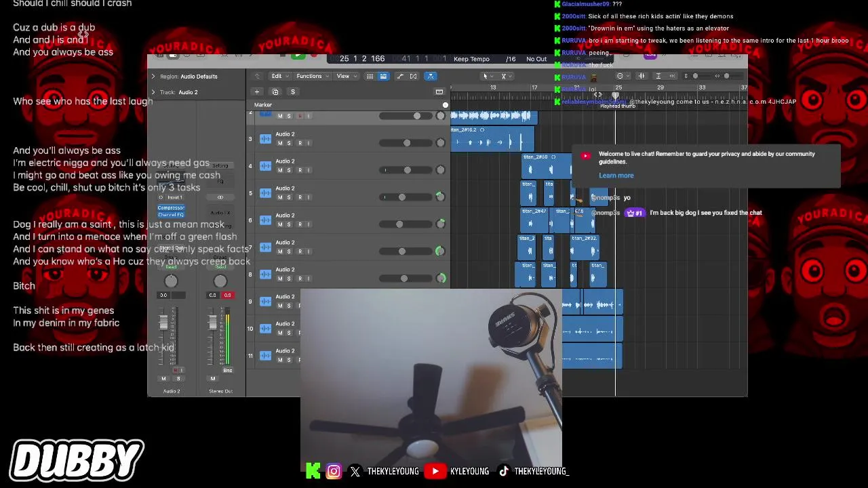Viewport: 868px width, 488px height.
Task: Open the pointer tool menu
Action: pos(486,76)
